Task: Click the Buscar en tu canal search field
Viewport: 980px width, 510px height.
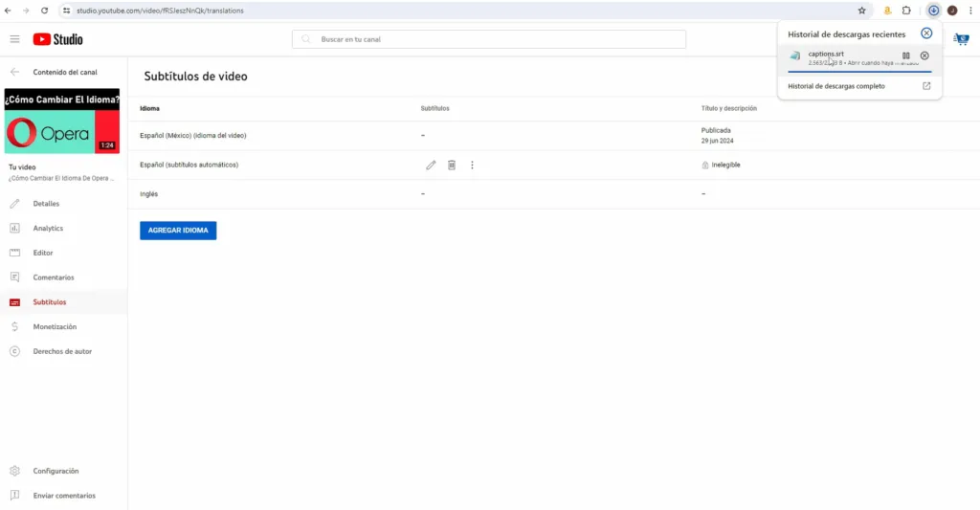Action: 489,39
